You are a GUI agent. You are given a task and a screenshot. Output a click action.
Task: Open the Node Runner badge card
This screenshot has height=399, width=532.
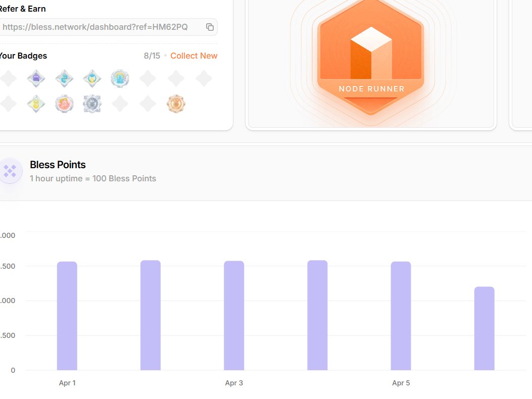click(x=370, y=61)
